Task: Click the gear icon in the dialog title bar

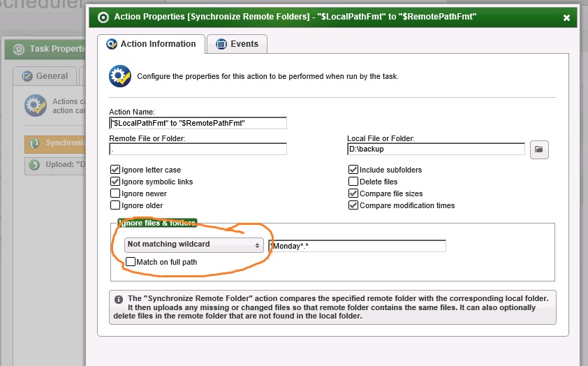Action: [103, 17]
